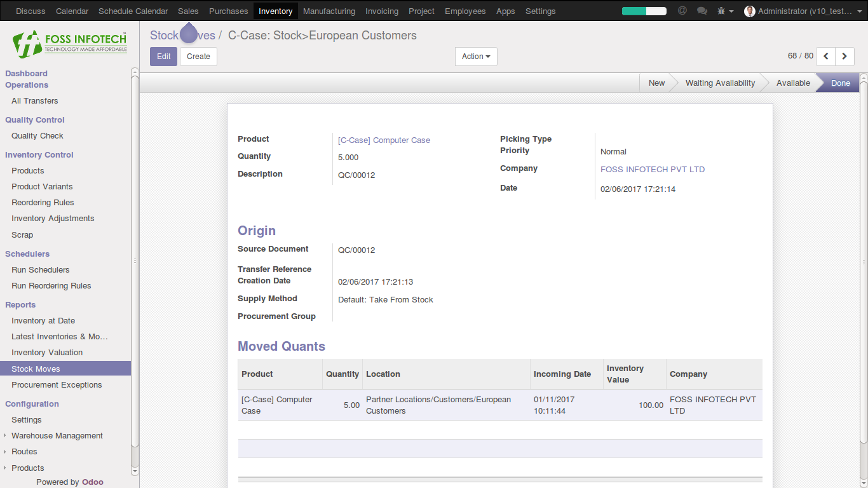Viewport: 868px width, 488px height.
Task: Open the debug bug icon menu
Action: (725, 11)
